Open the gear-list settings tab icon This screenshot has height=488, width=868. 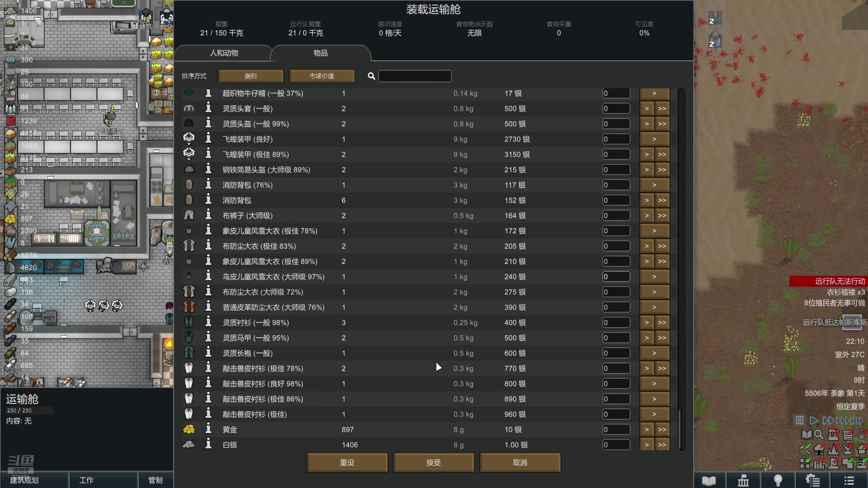click(x=813, y=480)
